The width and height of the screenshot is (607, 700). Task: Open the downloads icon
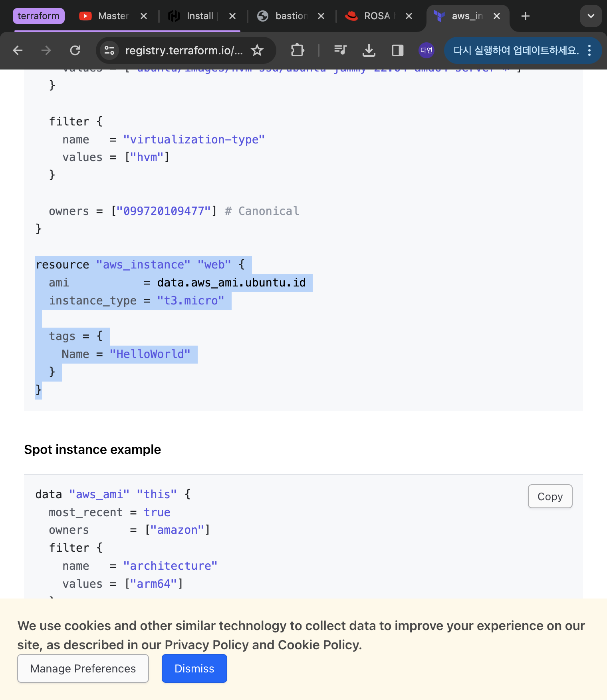pyautogui.click(x=369, y=50)
